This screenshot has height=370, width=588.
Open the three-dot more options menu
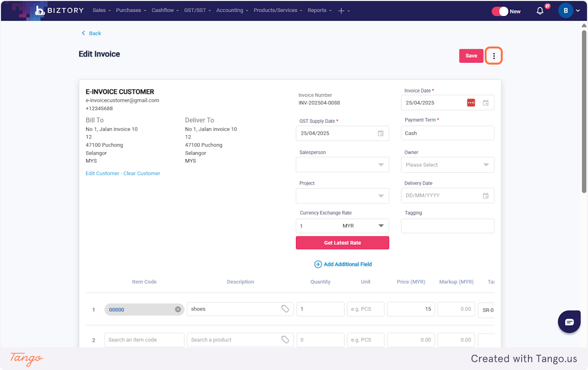point(494,56)
